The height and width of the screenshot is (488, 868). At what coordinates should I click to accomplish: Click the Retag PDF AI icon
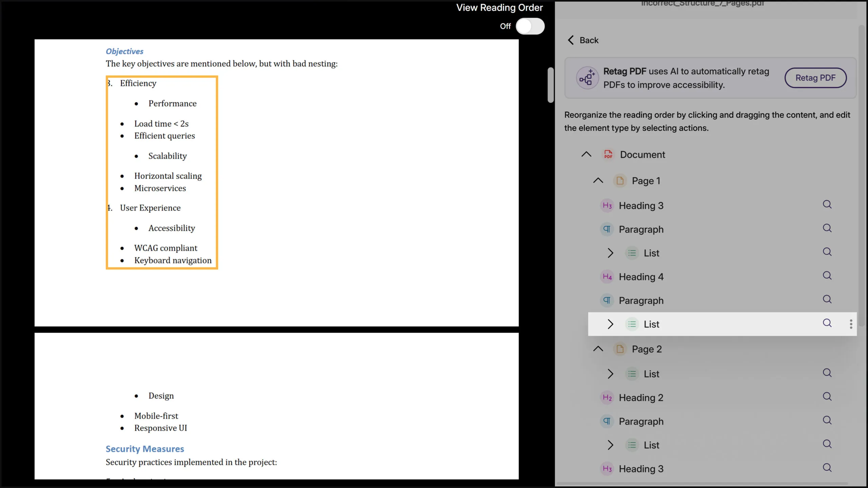pos(587,78)
